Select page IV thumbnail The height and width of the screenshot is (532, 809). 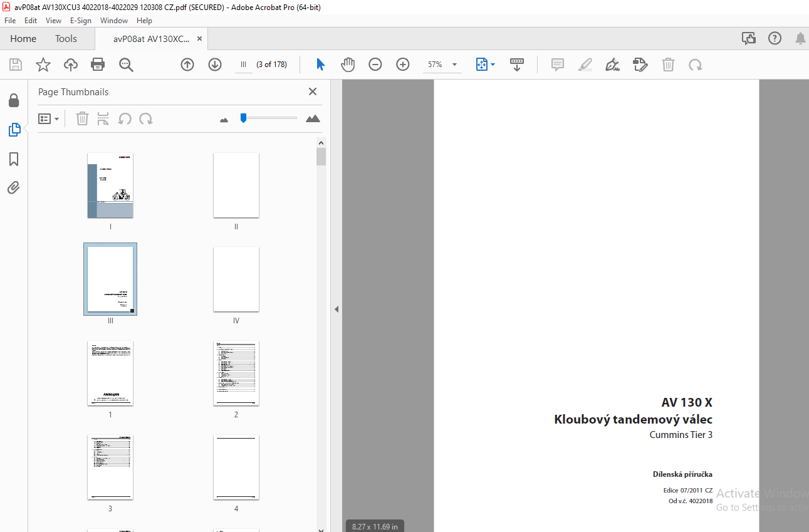point(236,279)
